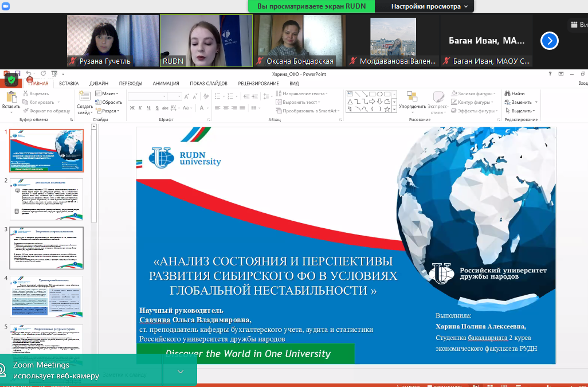Click the Decrease Indent icon

246,97
